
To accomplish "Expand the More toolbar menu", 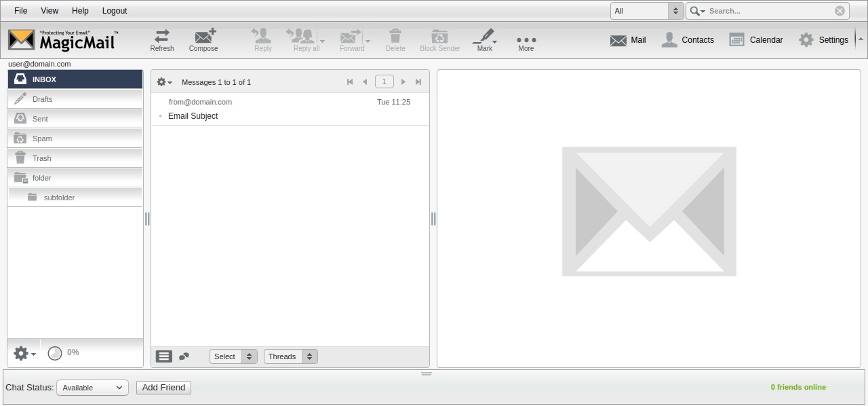I will pos(526,39).
